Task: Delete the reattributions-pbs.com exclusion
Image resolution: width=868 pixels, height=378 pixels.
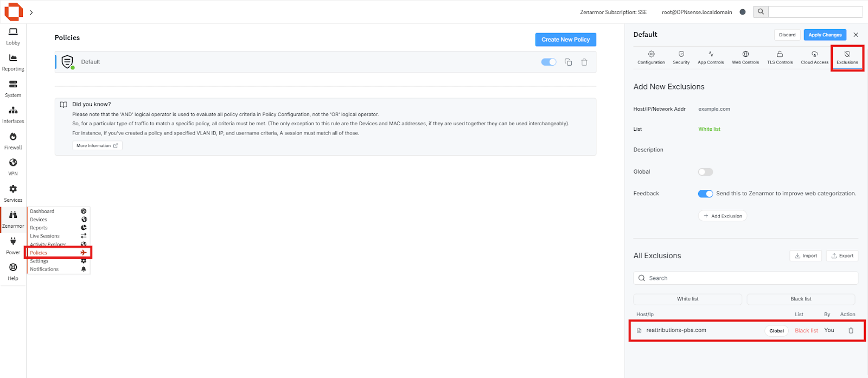Action: click(x=851, y=330)
